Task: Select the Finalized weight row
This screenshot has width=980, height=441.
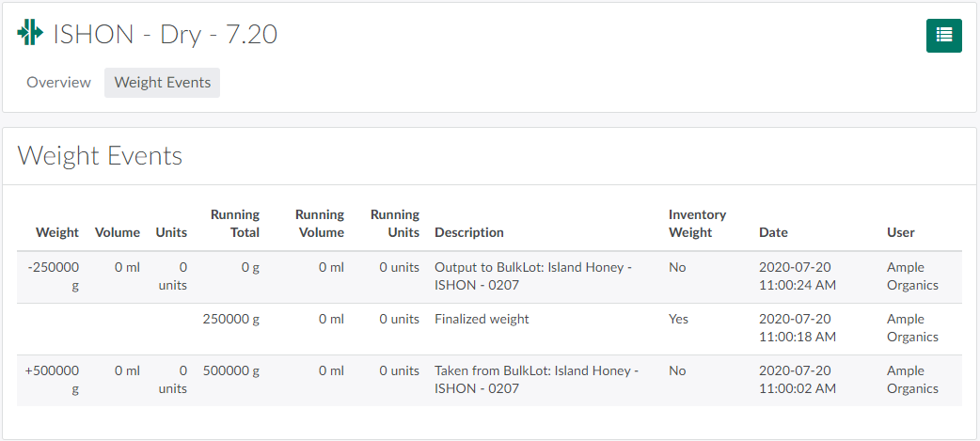Action: tap(482, 319)
